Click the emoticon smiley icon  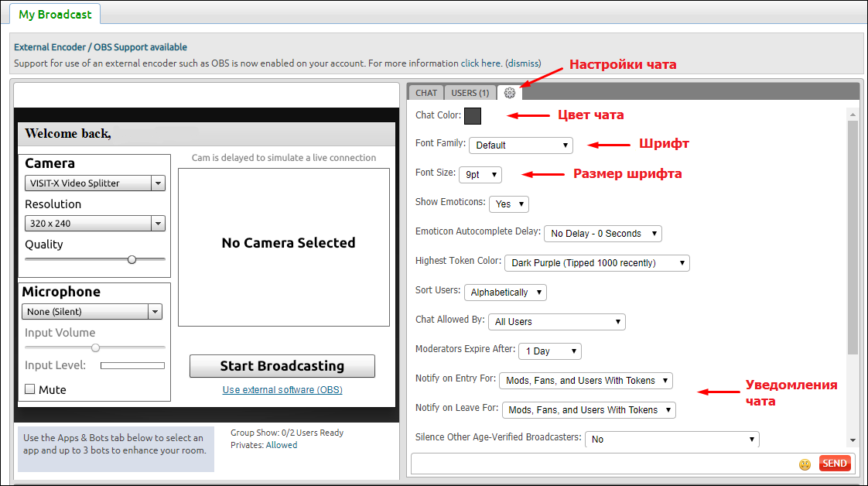pyautogui.click(x=805, y=464)
